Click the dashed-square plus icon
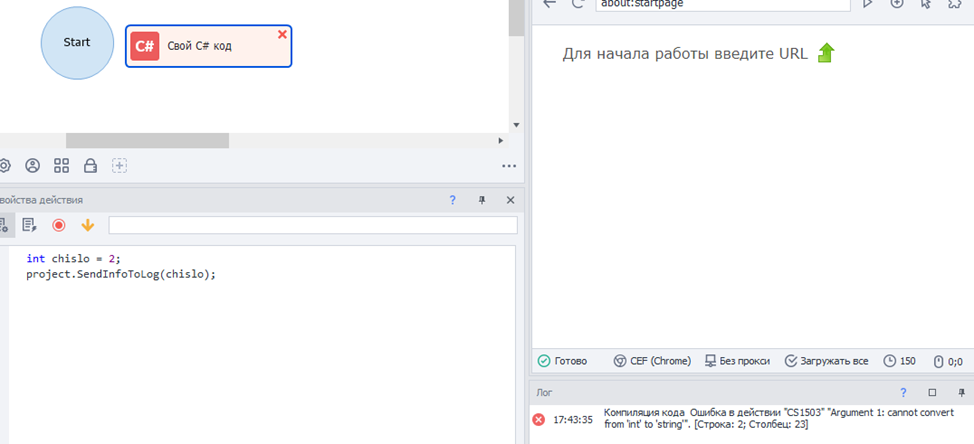The image size is (974, 444). [x=119, y=166]
